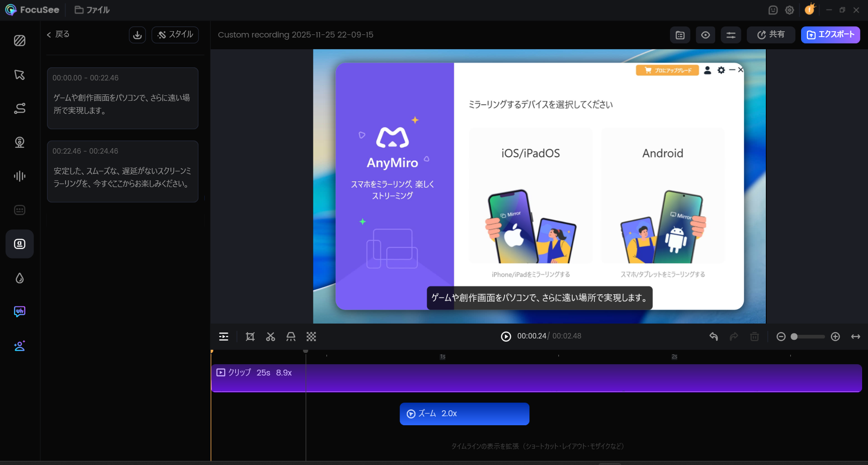Click the undo arrow icon

click(x=713, y=337)
